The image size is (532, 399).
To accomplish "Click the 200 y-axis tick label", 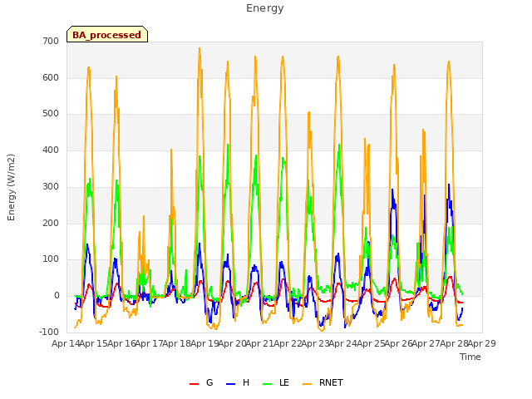I will tap(51, 224).
